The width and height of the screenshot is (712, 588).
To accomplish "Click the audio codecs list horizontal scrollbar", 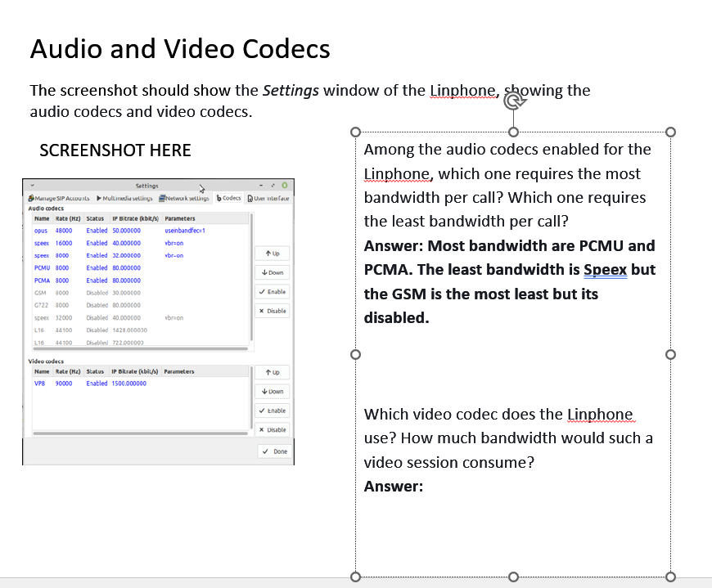I will 140,349.
